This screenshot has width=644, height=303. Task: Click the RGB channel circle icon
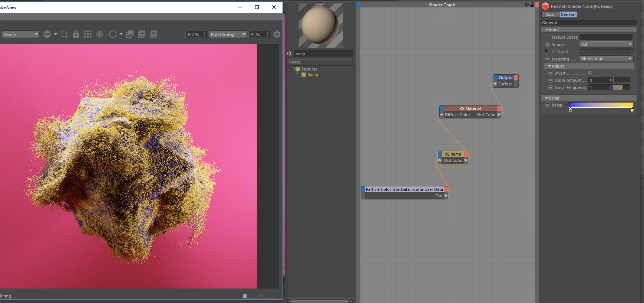point(47,34)
